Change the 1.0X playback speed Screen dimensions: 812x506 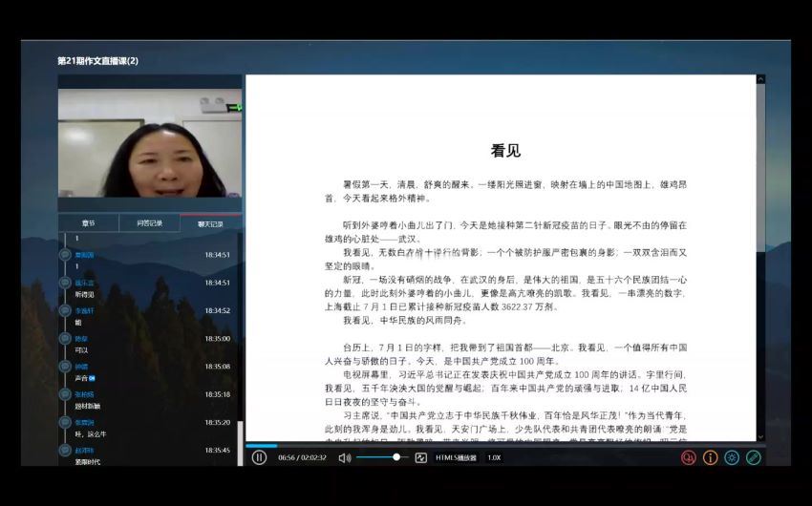pyautogui.click(x=494, y=458)
